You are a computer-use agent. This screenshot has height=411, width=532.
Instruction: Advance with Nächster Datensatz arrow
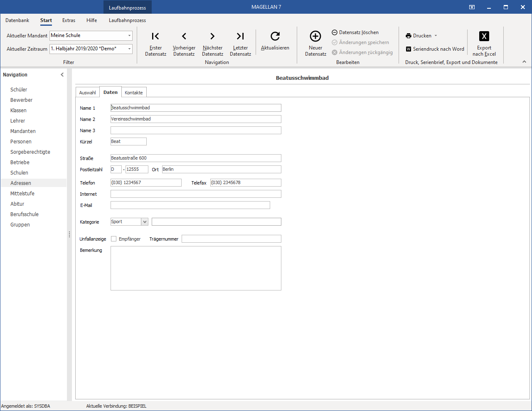[212, 36]
